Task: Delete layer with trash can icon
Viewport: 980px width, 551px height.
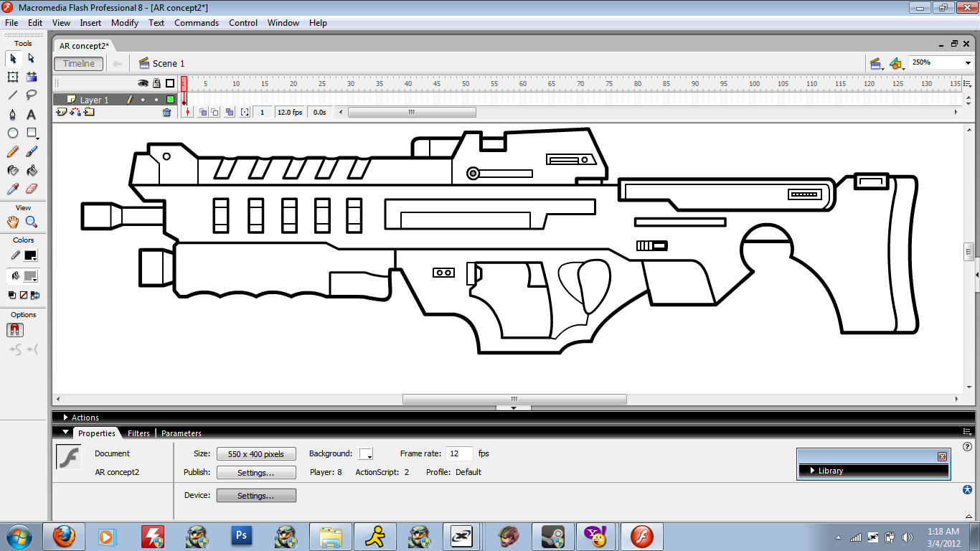Action: click(x=167, y=113)
